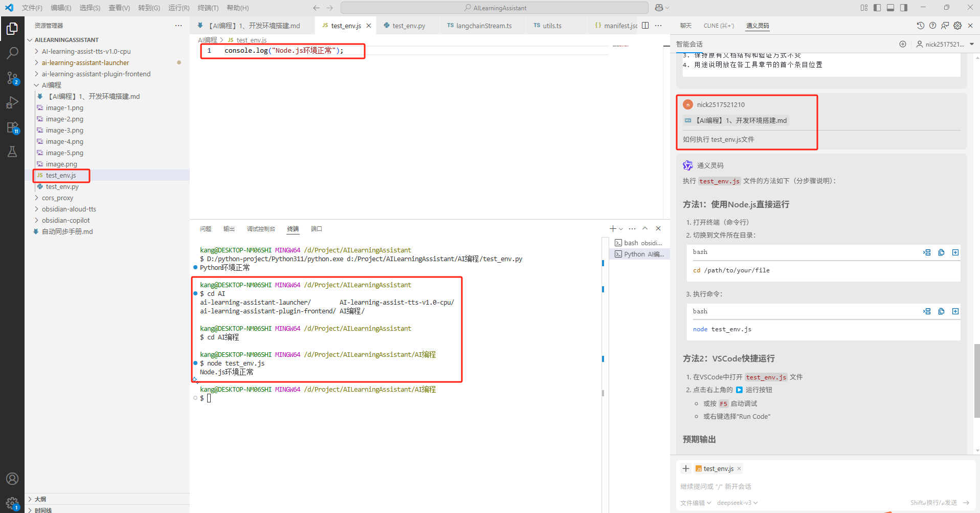Open the Testing flask icon

12,152
